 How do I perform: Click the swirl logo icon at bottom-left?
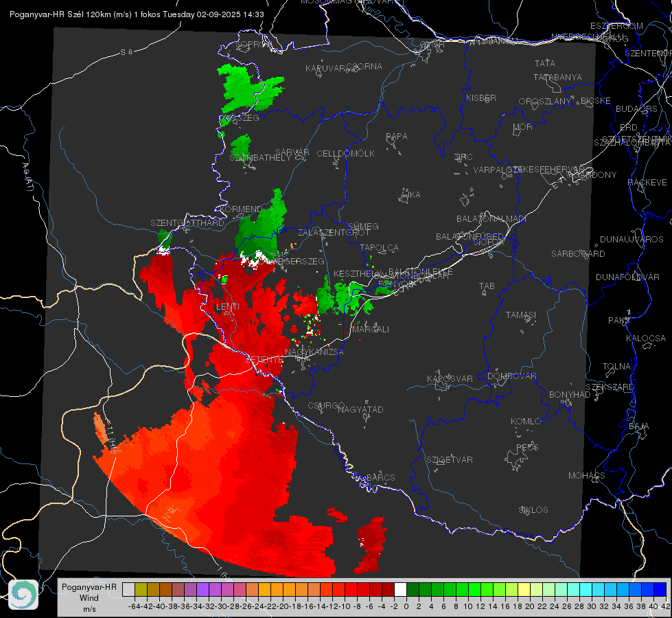click(23, 595)
